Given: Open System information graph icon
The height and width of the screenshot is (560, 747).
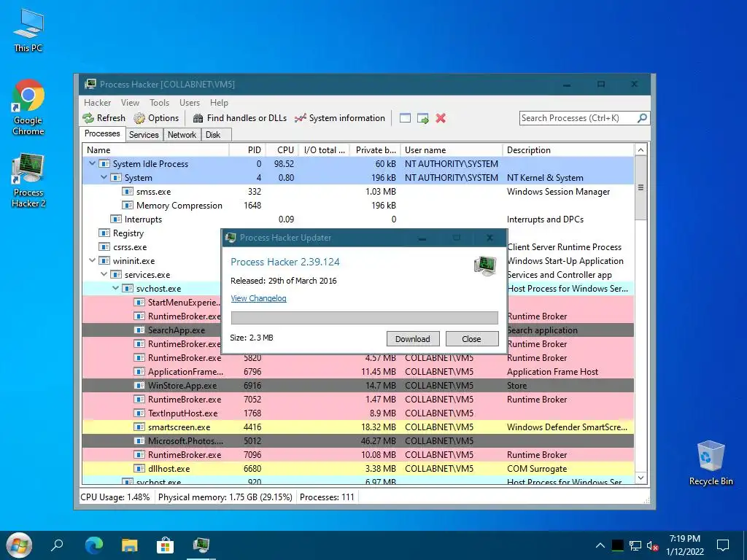Looking at the screenshot, I should tap(300, 118).
